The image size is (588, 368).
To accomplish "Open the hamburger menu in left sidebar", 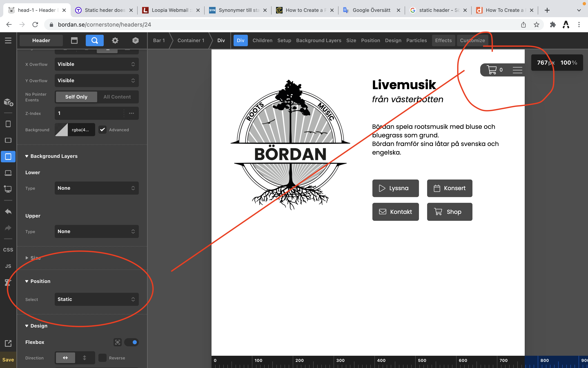I will click(x=8, y=40).
